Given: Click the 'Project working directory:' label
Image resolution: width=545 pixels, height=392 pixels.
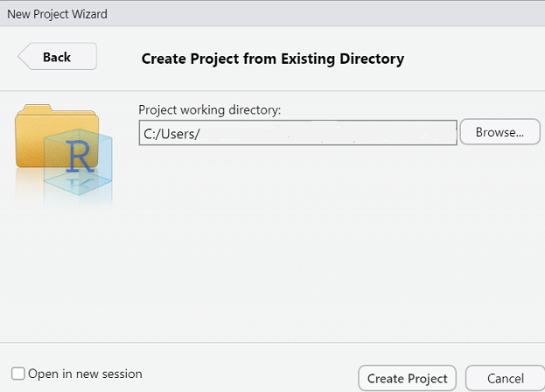Looking at the screenshot, I should pos(208,110).
